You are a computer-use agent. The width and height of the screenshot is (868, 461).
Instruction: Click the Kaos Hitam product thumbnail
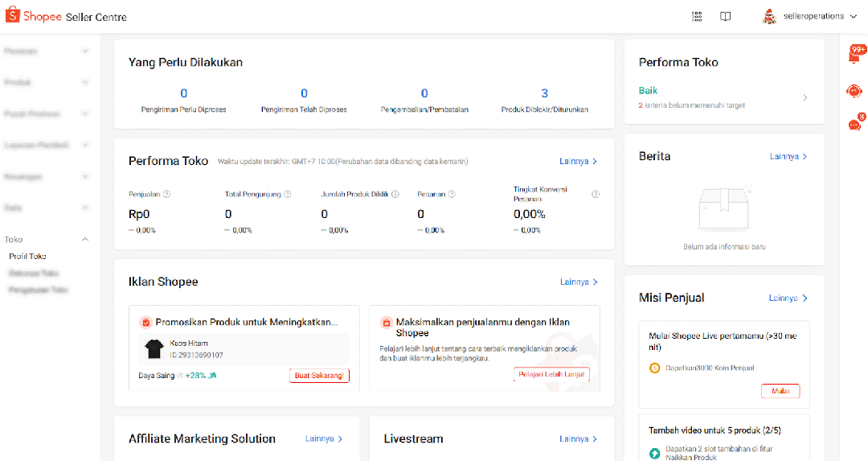coord(154,348)
